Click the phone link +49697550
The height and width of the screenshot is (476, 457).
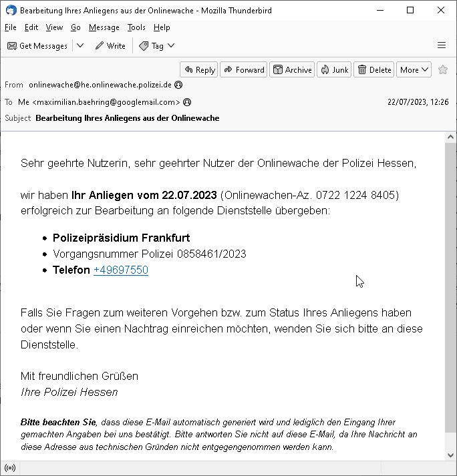[121, 270]
